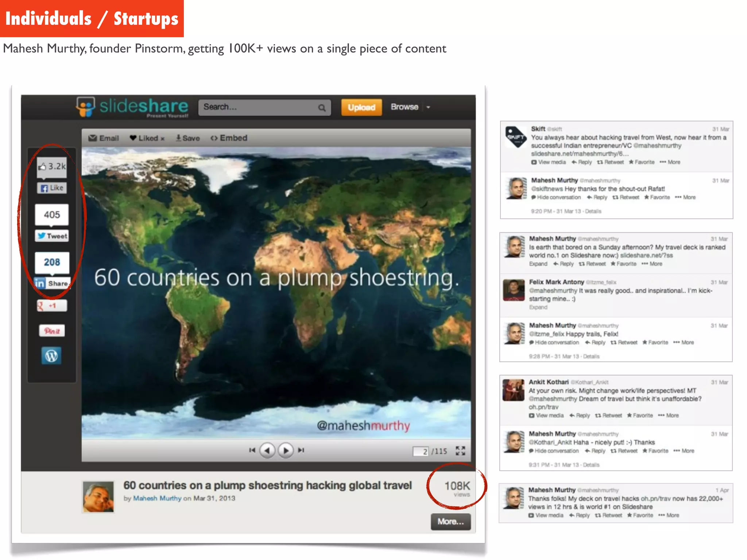This screenshot has width=747, height=560.
Task: Focus the Search input field
Action: (264, 107)
